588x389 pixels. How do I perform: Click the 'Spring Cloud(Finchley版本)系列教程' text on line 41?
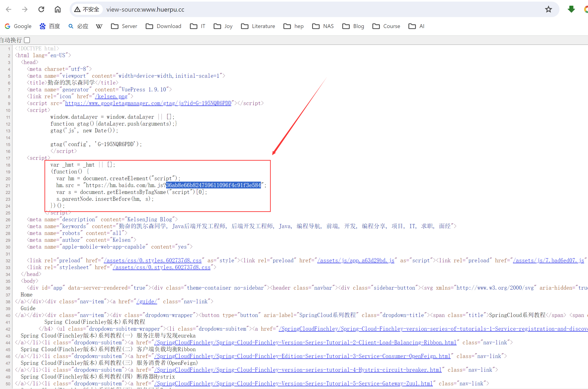[95, 322]
